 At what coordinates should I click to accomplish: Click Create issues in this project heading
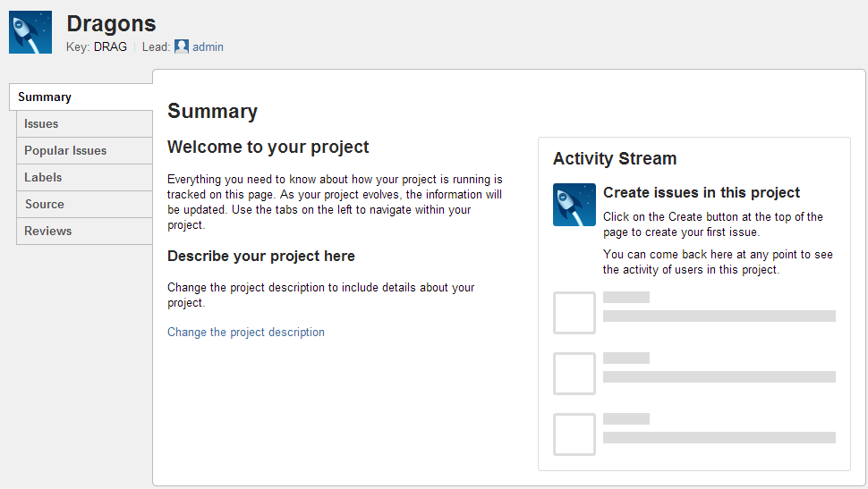(x=702, y=192)
